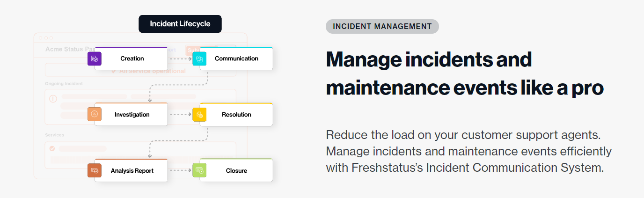
Task: Click the green Closure stage icon
Action: (x=199, y=170)
